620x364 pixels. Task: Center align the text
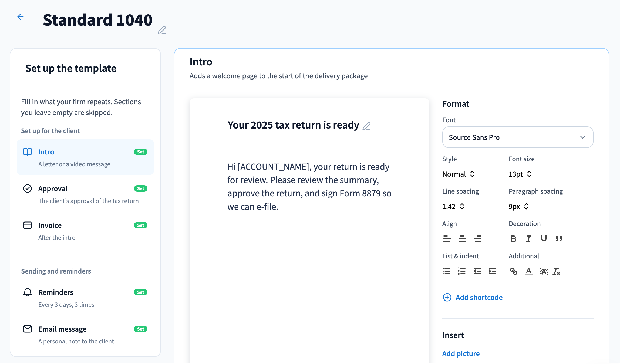(462, 239)
